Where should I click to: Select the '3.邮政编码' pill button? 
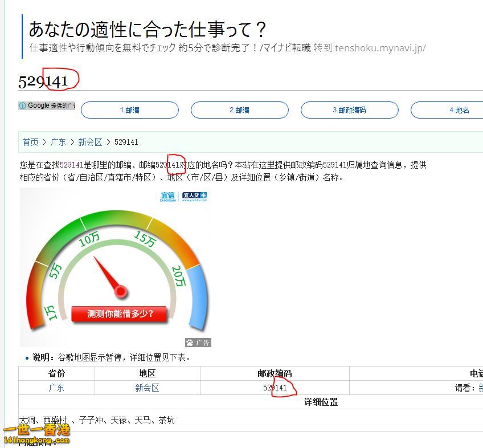point(350,110)
